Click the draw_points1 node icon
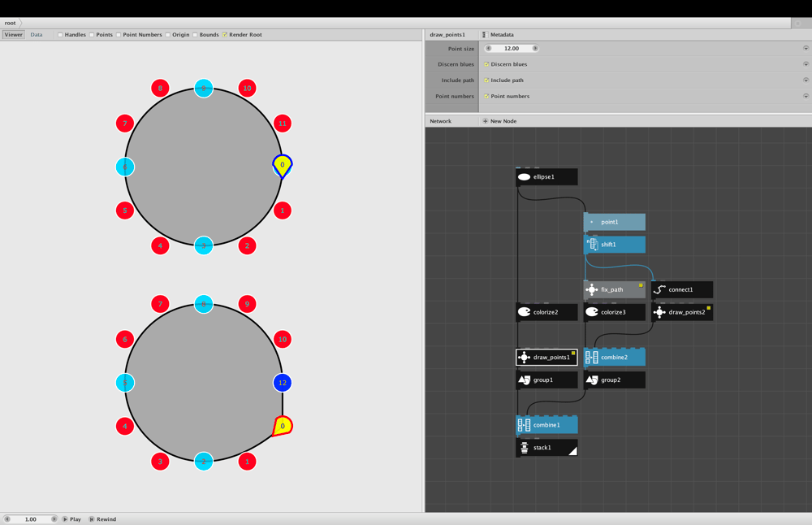This screenshot has width=812, height=525. click(524, 357)
